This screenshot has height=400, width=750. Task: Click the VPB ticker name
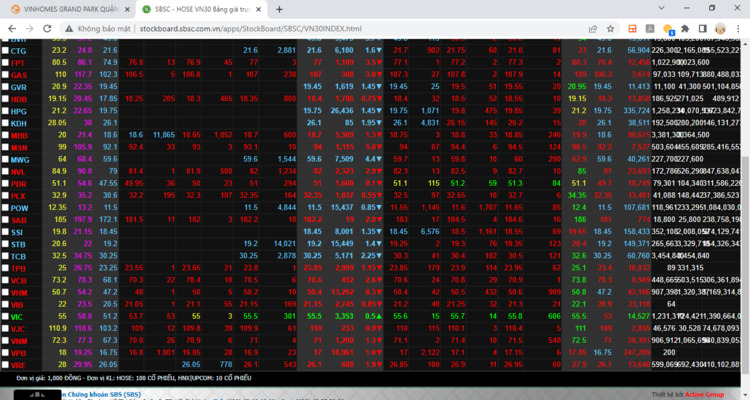click(x=19, y=353)
